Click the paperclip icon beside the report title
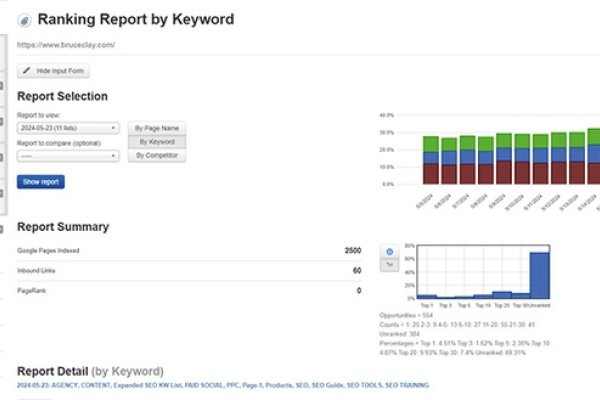This screenshot has width=600, height=400. click(x=23, y=20)
